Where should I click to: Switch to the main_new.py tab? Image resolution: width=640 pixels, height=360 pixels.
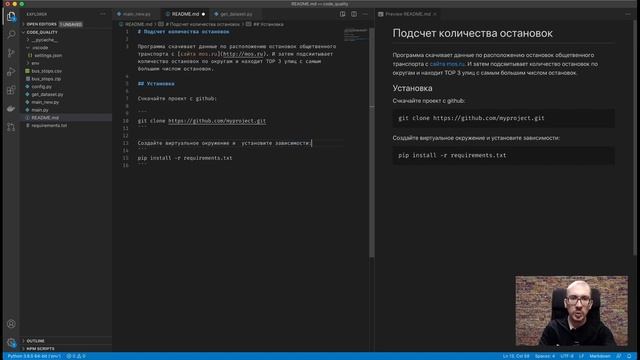(x=136, y=14)
